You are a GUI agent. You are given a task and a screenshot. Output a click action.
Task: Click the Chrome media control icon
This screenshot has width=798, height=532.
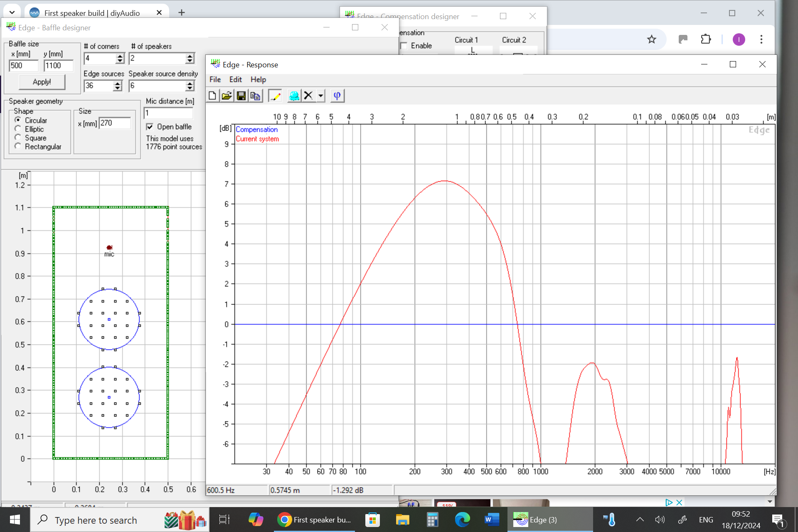[x=683, y=39]
